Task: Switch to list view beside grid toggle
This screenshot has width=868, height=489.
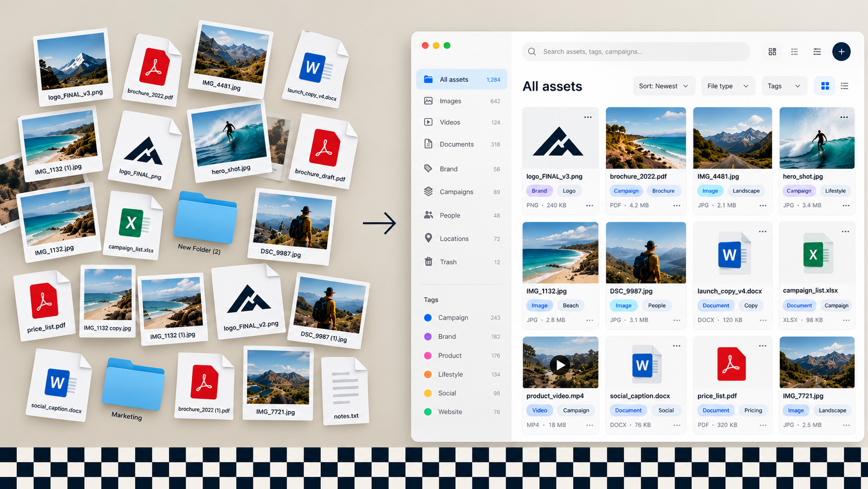Action: (845, 86)
